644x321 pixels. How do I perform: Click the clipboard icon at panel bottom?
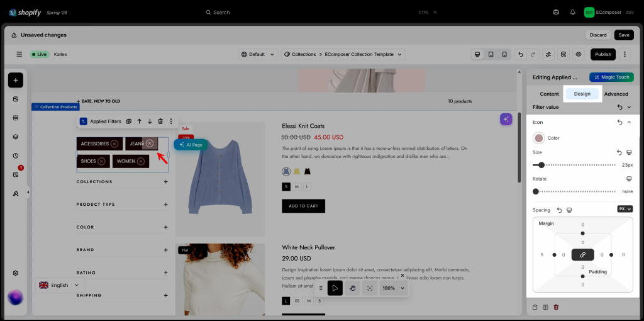tap(535, 307)
